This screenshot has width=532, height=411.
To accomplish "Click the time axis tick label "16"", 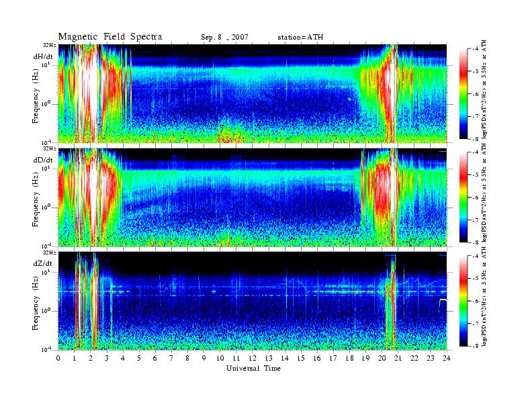I will [317, 358].
